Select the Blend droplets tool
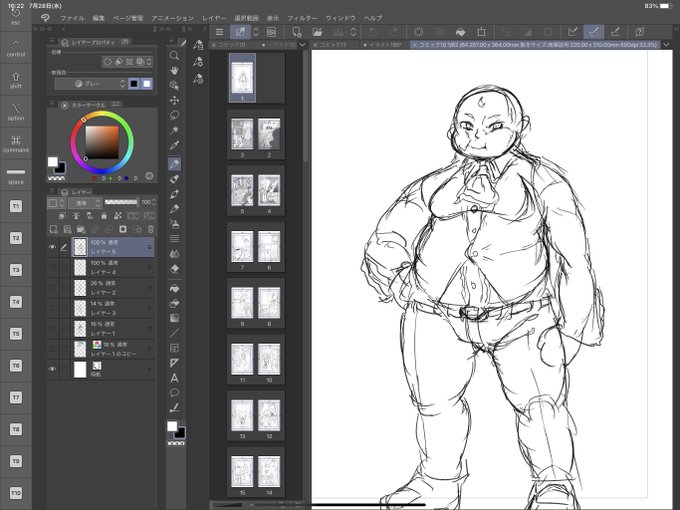The height and width of the screenshot is (510, 680). point(174,254)
